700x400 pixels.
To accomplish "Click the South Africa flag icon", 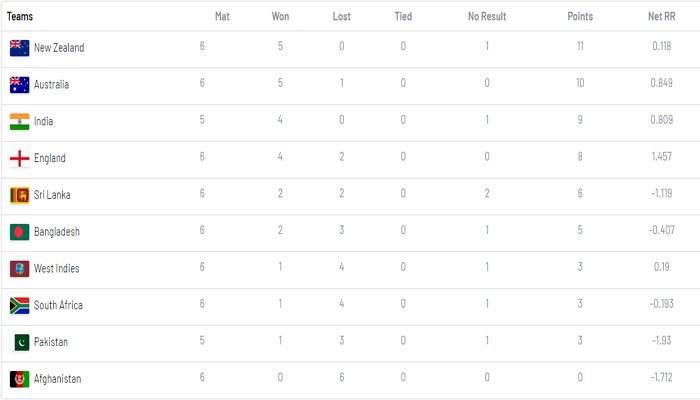I will pos(19,305).
